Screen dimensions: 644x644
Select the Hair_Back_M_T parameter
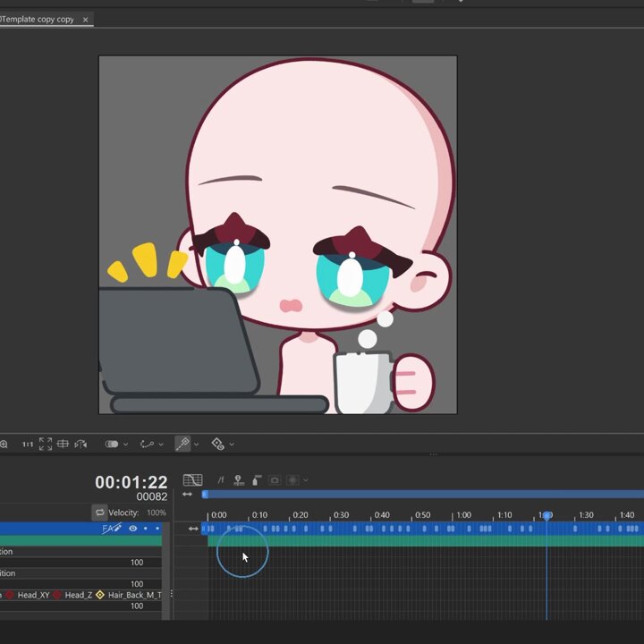tap(135, 595)
